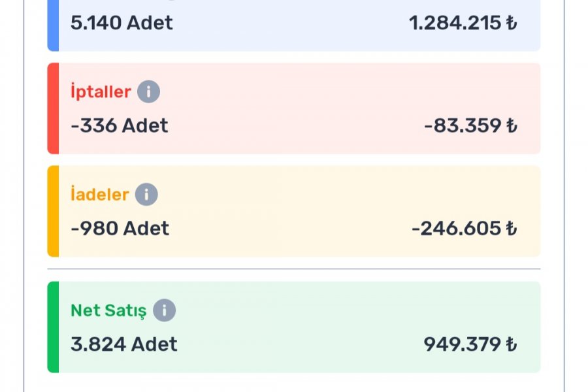Click the 5.140 Adet quantity
588x392 pixels.
click(x=122, y=23)
